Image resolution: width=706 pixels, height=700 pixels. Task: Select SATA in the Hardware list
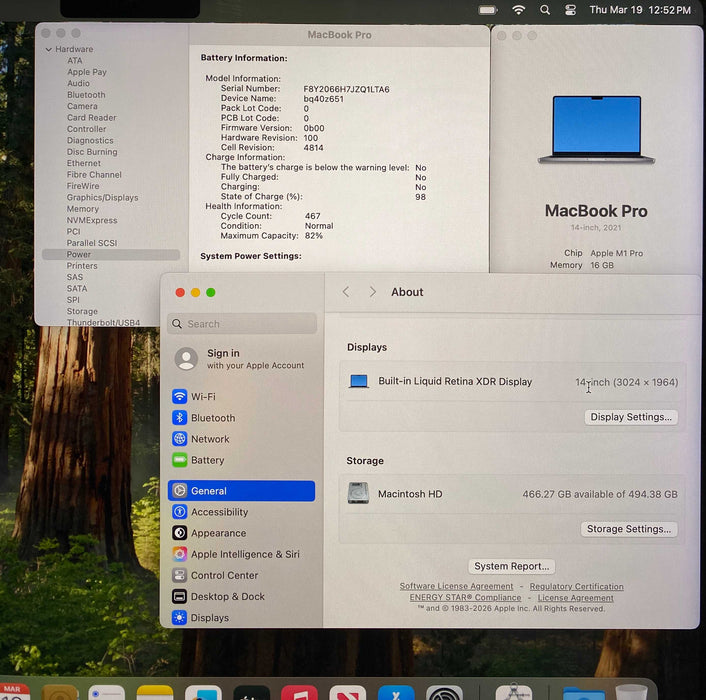click(x=77, y=289)
